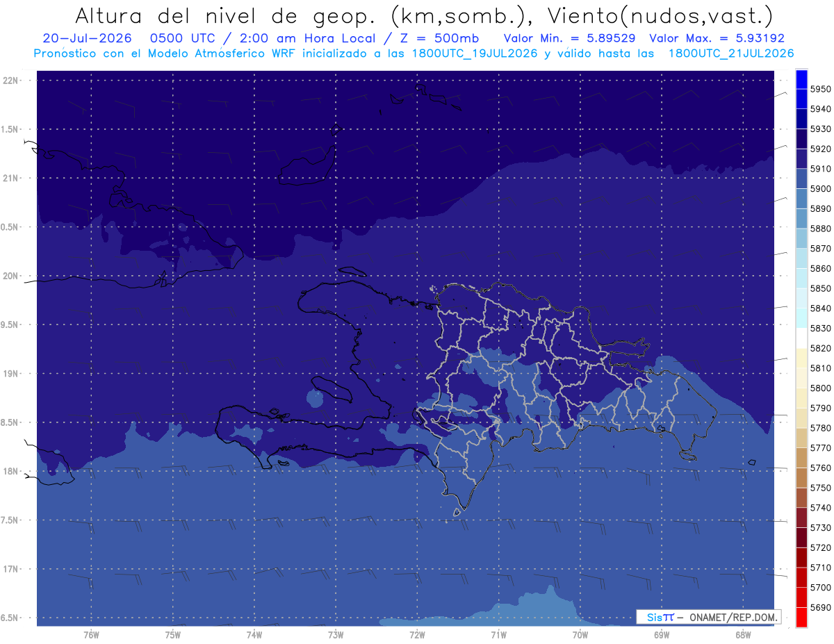The height and width of the screenshot is (644, 834).
Task: Click the '5910' colorbar label
Action: pos(820,169)
